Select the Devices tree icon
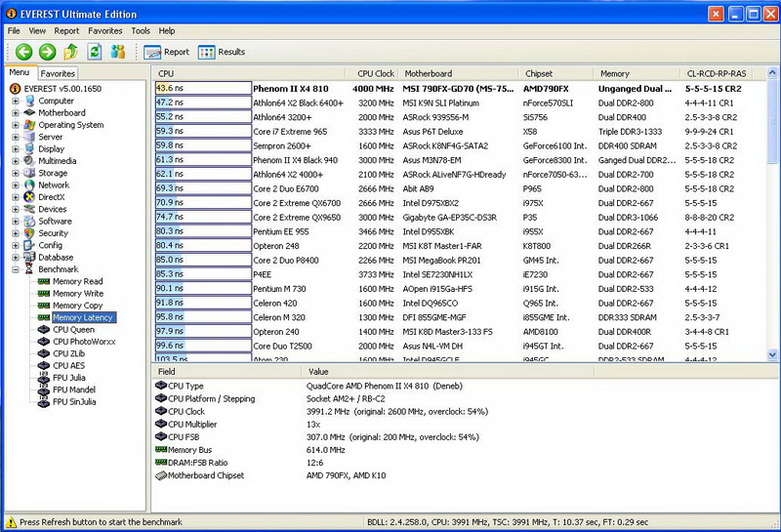Image resolution: width=781 pixels, height=532 pixels. [x=30, y=209]
